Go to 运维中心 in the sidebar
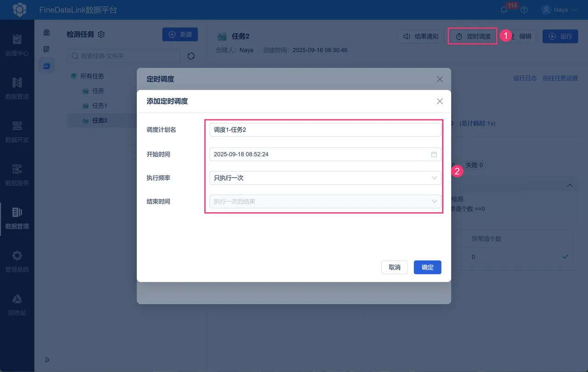588x372 pixels. click(17, 45)
